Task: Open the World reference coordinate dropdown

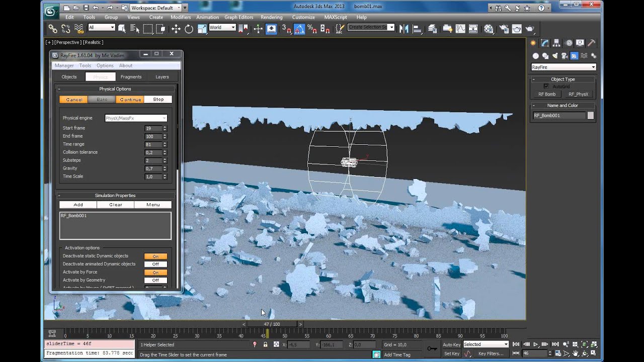Action: coord(222,28)
